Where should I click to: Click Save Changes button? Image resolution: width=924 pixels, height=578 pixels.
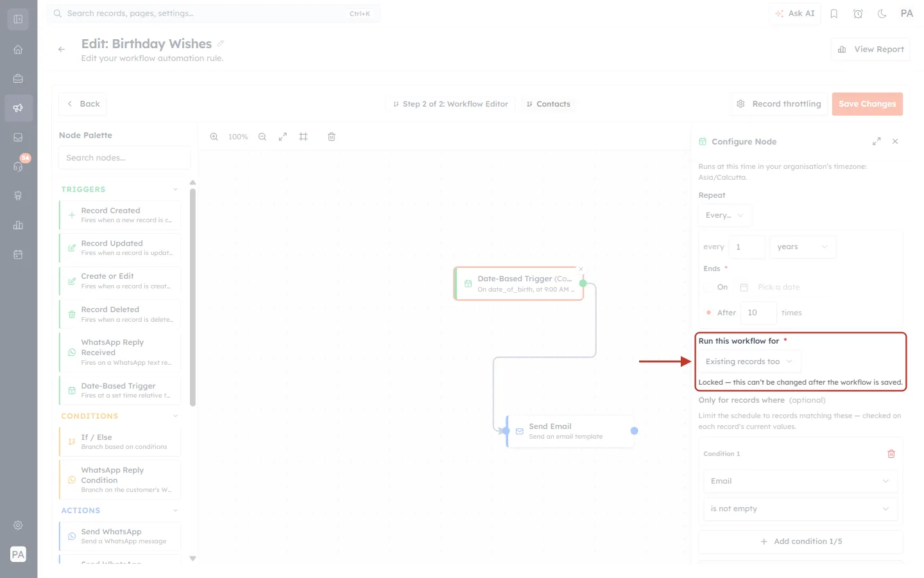point(867,104)
